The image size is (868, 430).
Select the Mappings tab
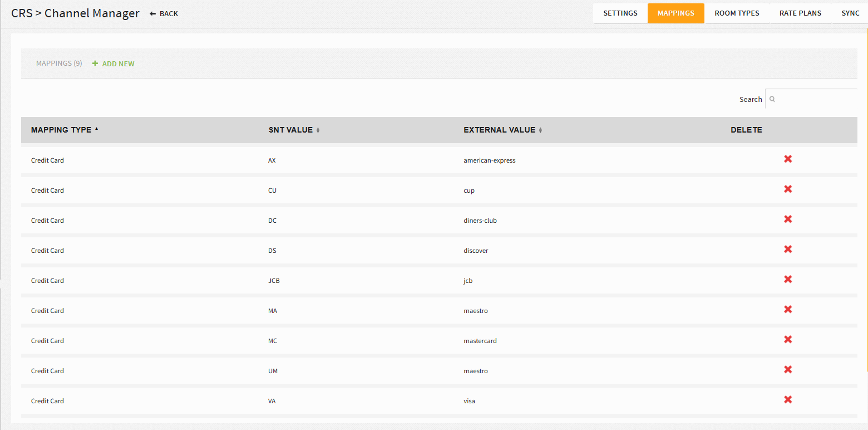(x=676, y=13)
